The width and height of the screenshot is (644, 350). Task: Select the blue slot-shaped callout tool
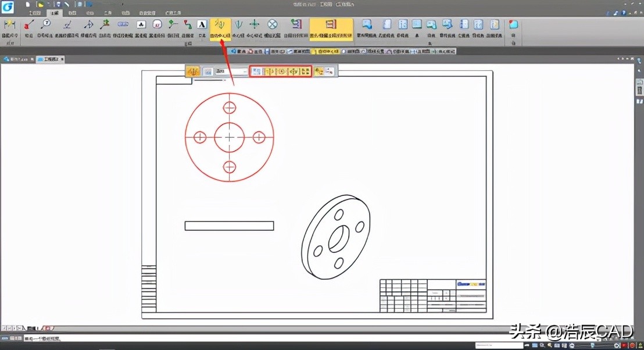click(123, 28)
